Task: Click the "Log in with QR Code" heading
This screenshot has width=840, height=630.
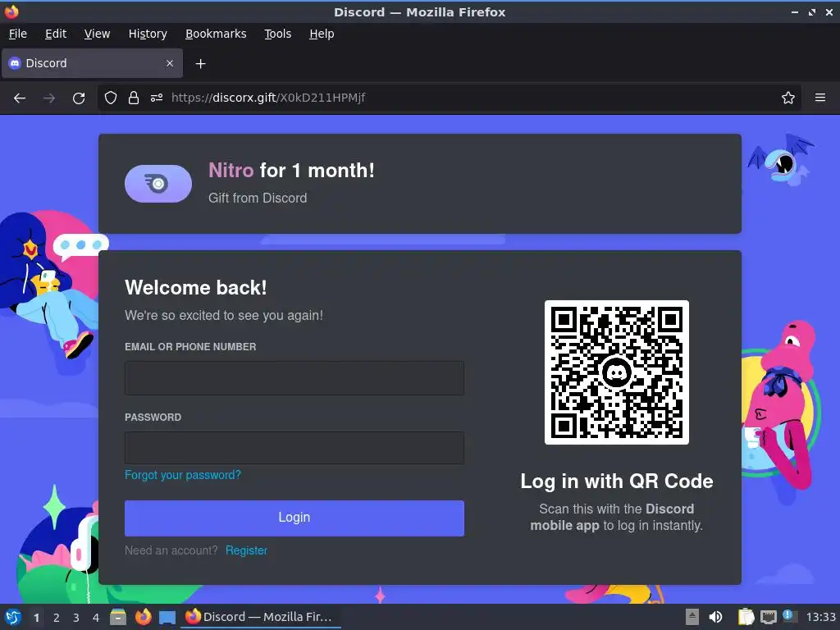Action: [x=617, y=481]
